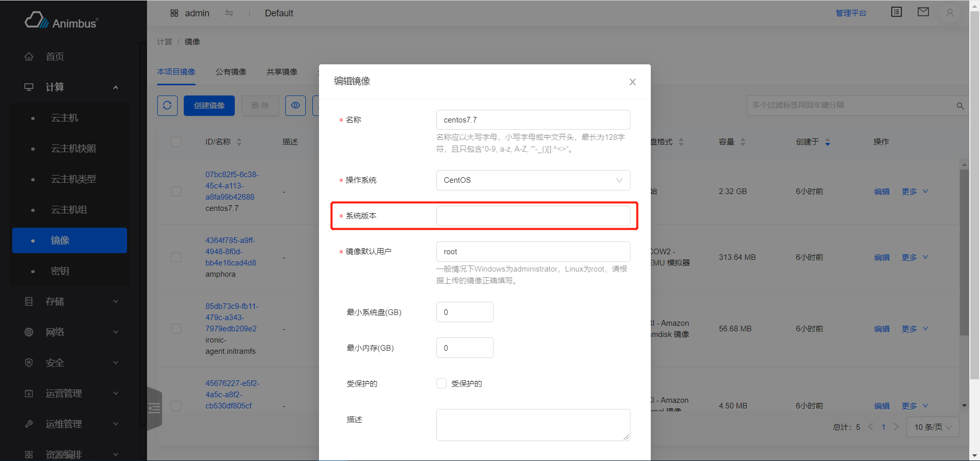Switch to the 公有镜像 tab
The height and width of the screenshot is (461, 980).
(230, 72)
